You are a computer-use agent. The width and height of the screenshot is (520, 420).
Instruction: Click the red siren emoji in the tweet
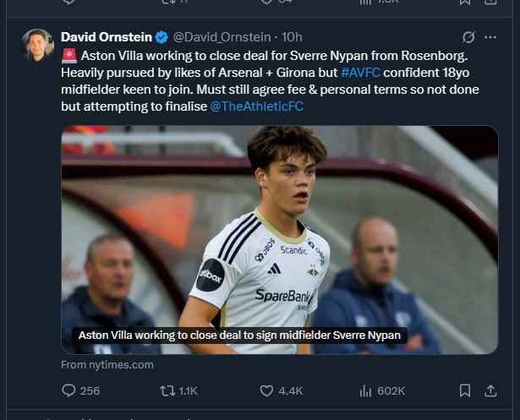pyautogui.click(x=68, y=55)
